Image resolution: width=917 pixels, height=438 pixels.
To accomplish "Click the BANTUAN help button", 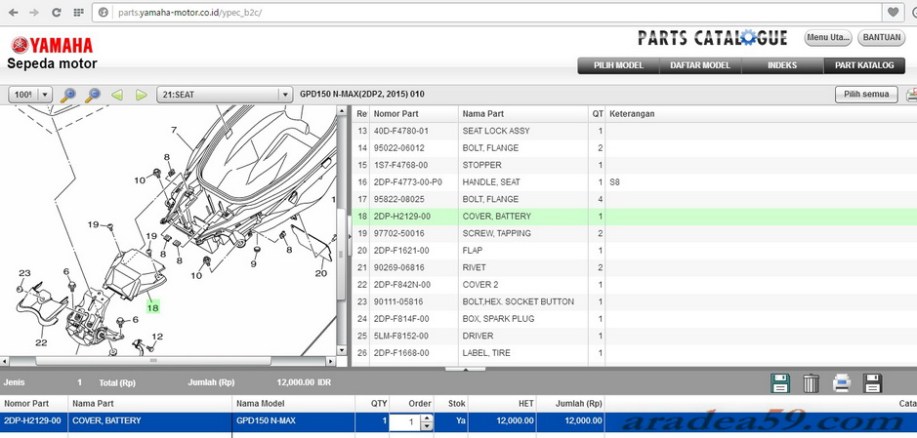I will 881,38.
